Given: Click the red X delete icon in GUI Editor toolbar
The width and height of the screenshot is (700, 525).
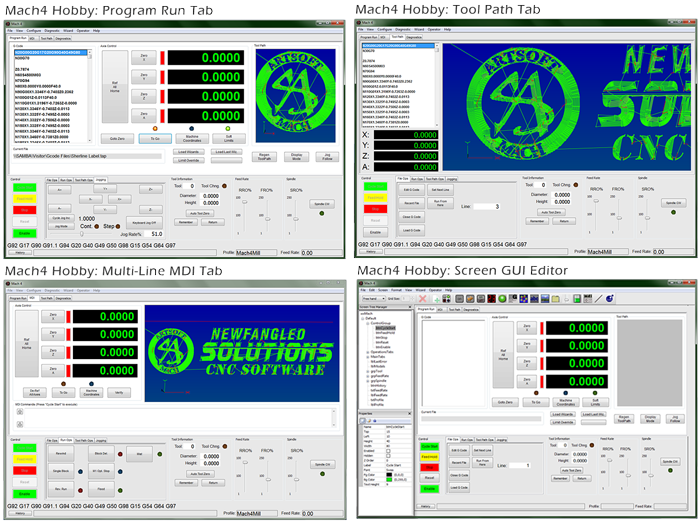Looking at the screenshot, I should [x=422, y=299].
